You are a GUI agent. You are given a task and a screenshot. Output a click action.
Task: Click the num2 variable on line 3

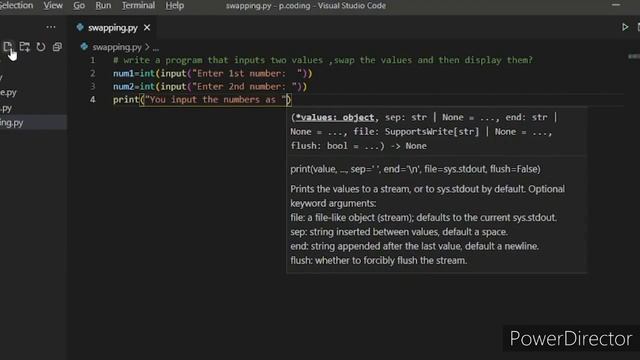click(123, 87)
